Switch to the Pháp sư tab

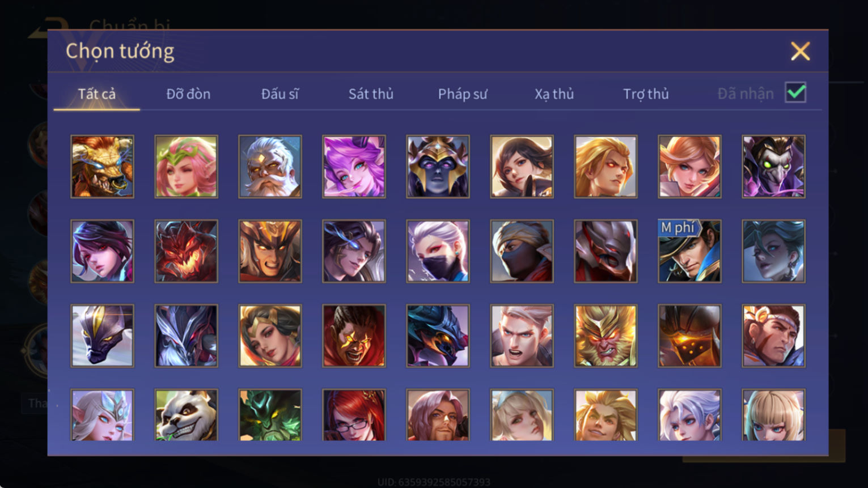(463, 94)
